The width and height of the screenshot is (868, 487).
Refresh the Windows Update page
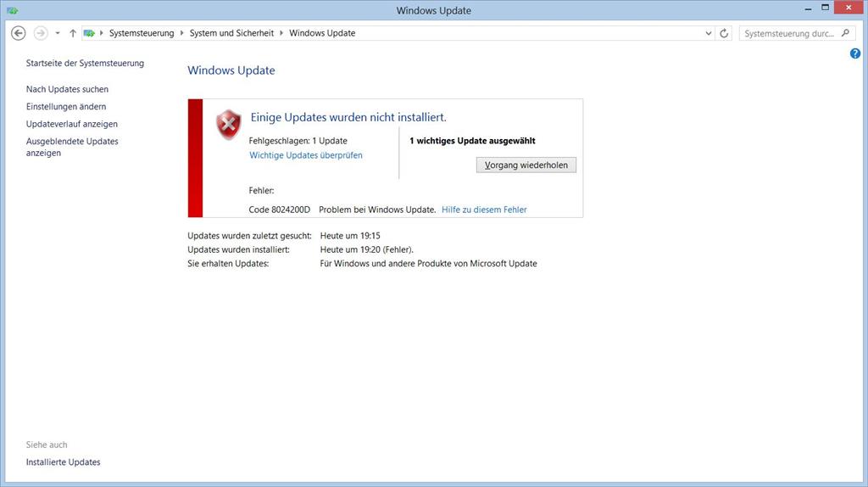click(x=724, y=33)
